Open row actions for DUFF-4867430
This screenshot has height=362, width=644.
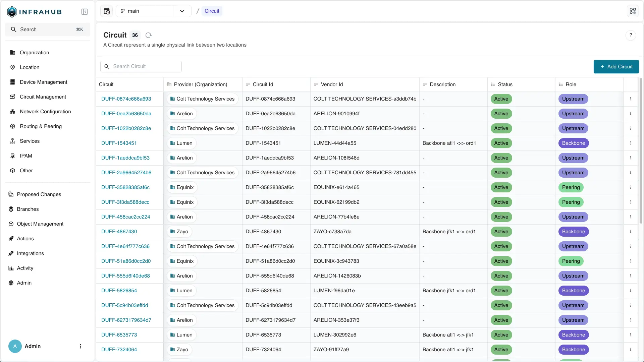click(x=630, y=232)
